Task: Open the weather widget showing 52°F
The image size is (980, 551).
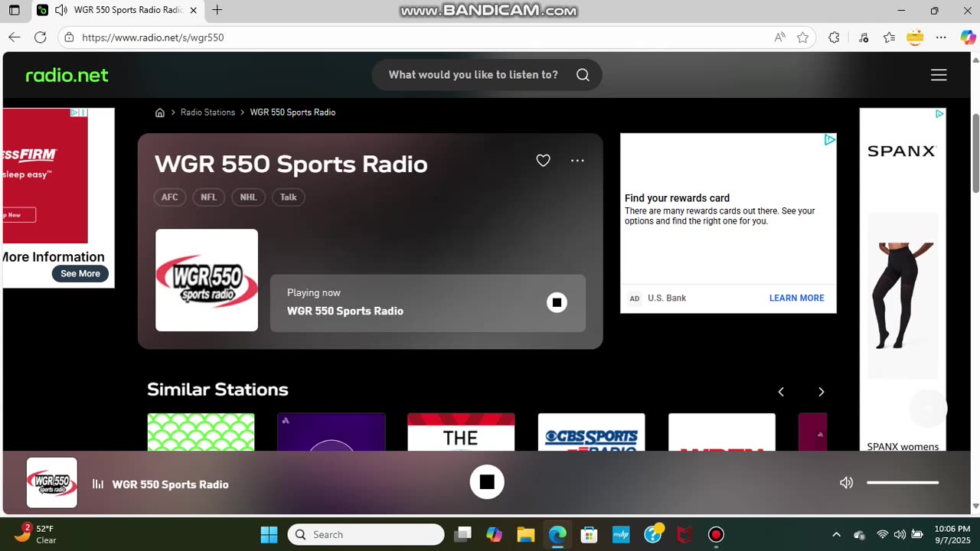Action: 36,534
